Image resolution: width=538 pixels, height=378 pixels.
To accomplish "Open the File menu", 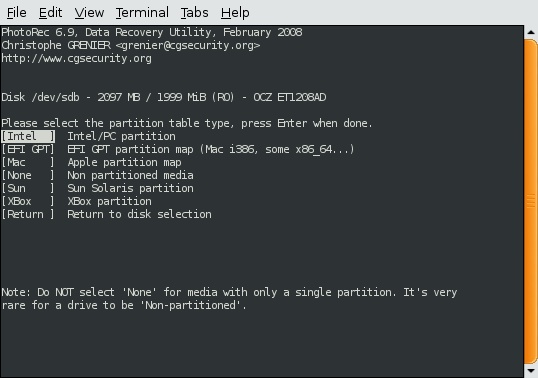I will pyautogui.click(x=16, y=13).
